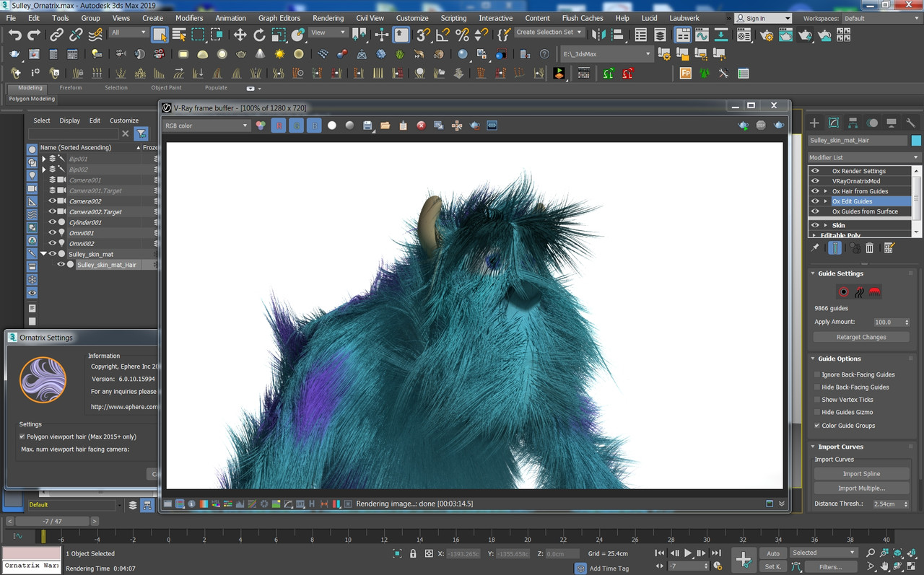Switch to the Object Paint ribbon tab
This screenshot has height=575, width=924.
[166, 88]
